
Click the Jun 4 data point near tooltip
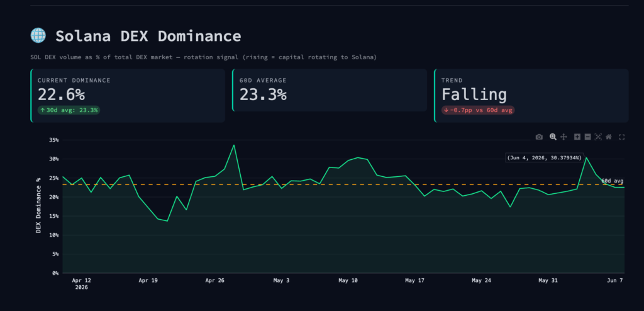586,157
